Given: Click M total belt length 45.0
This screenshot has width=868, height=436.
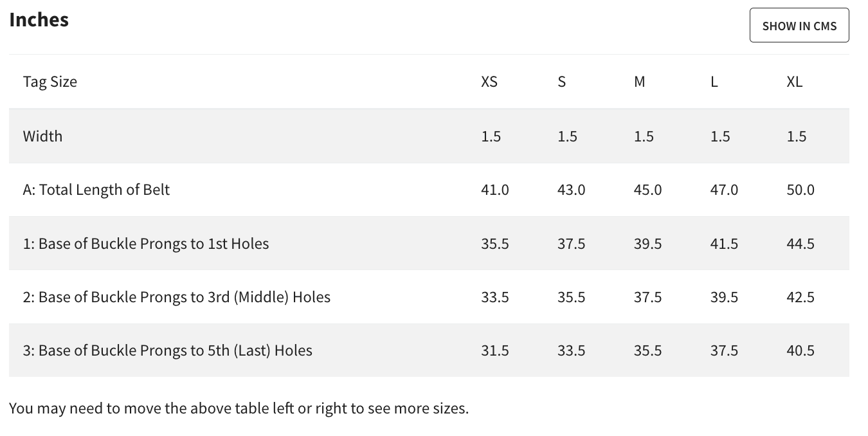Looking at the screenshot, I should (x=647, y=190).
